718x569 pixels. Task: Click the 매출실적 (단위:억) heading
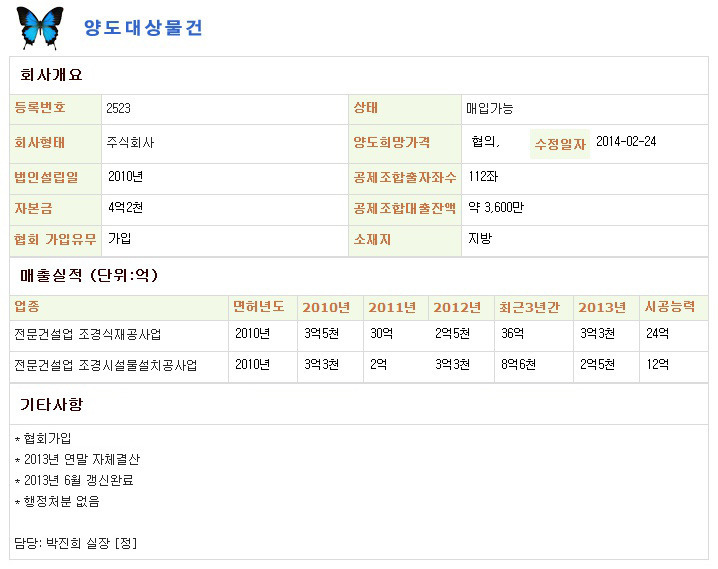click(89, 276)
